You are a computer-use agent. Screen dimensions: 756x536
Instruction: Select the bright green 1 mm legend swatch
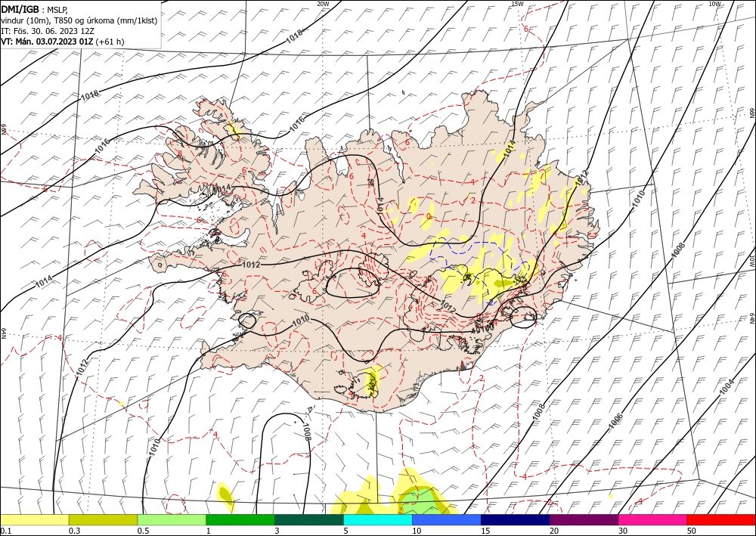click(240, 519)
